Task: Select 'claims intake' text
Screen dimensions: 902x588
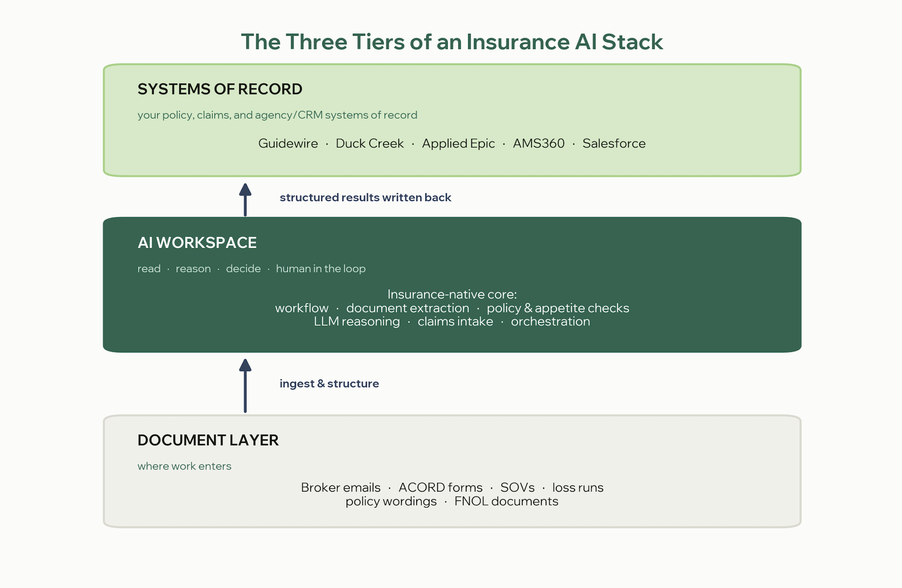Action: click(455, 321)
